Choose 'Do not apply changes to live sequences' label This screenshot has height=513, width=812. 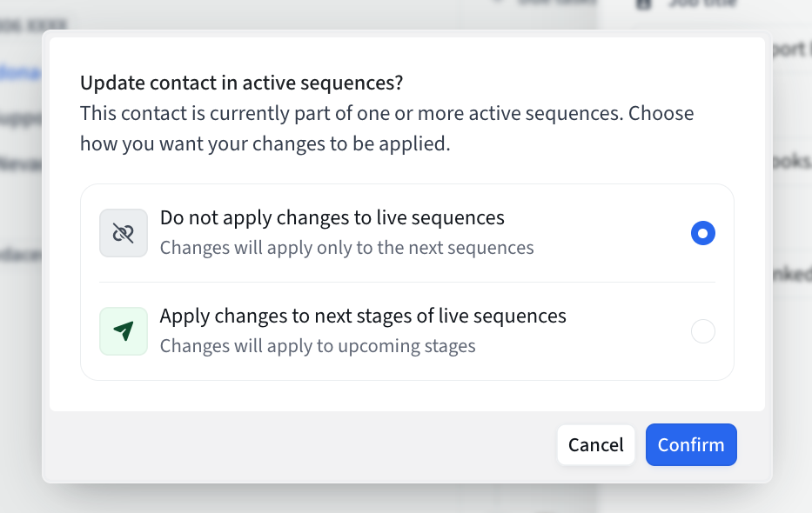[332, 217]
